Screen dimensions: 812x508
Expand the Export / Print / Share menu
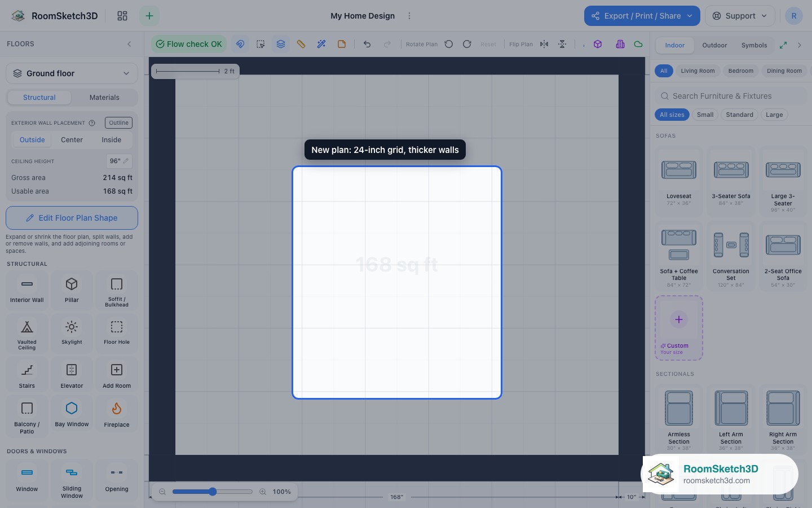642,16
